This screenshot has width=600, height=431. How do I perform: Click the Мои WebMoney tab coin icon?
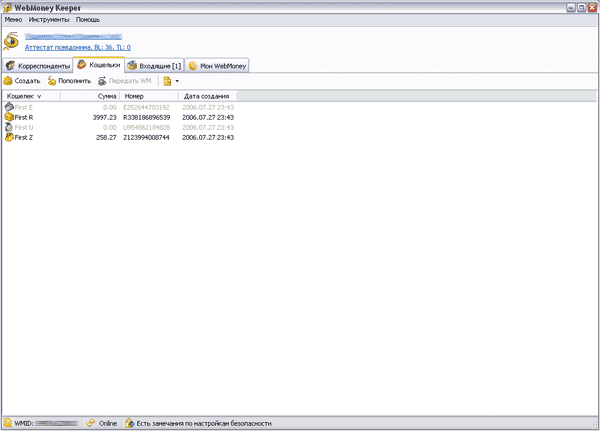pos(193,66)
